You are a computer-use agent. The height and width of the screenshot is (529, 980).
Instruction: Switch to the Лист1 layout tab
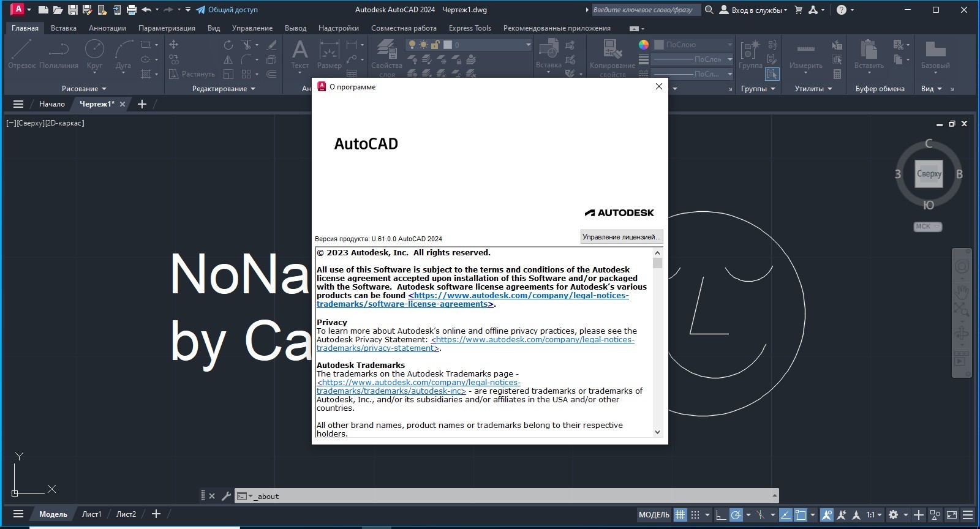click(x=92, y=514)
